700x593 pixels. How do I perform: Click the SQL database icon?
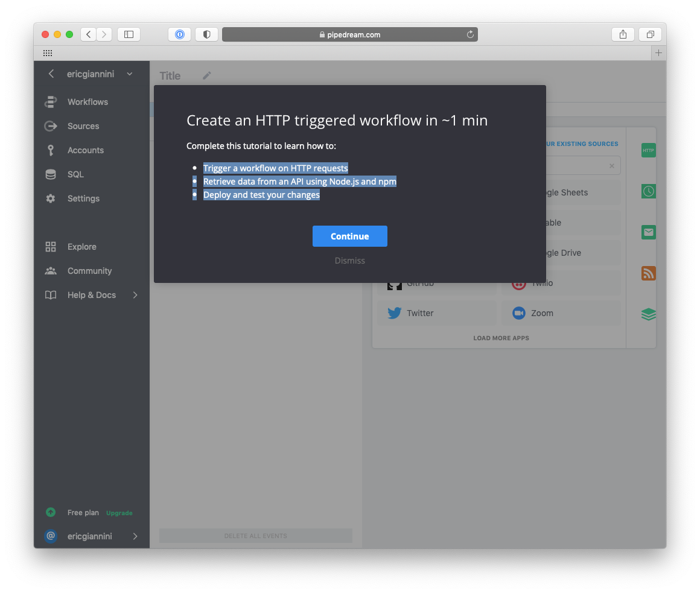click(51, 174)
